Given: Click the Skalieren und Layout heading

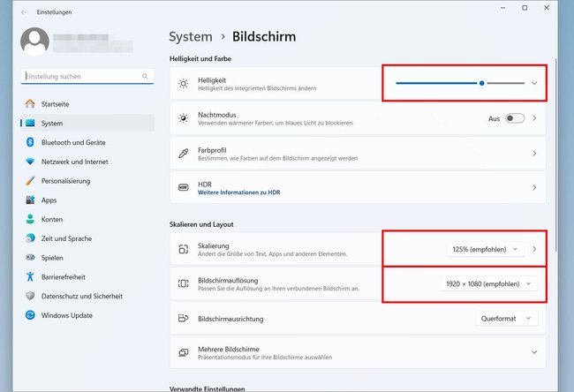Looking at the screenshot, I should pyautogui.click(x=201, y=224).
